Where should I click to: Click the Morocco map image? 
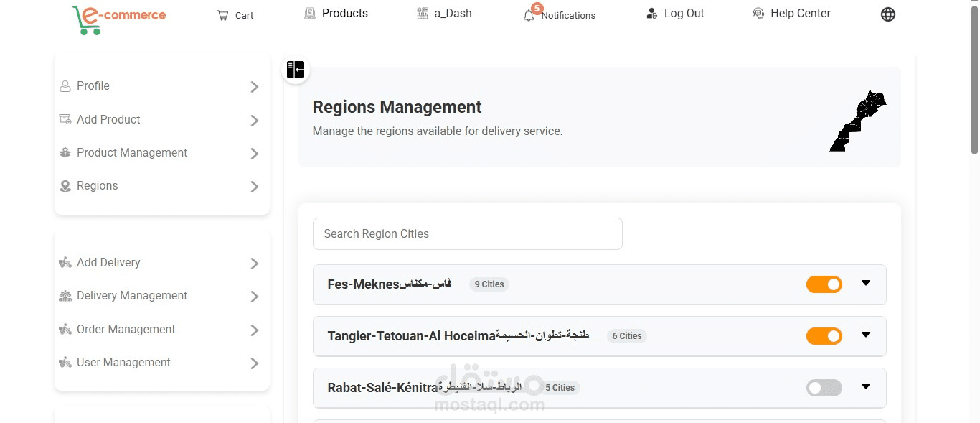coord(858,121)
